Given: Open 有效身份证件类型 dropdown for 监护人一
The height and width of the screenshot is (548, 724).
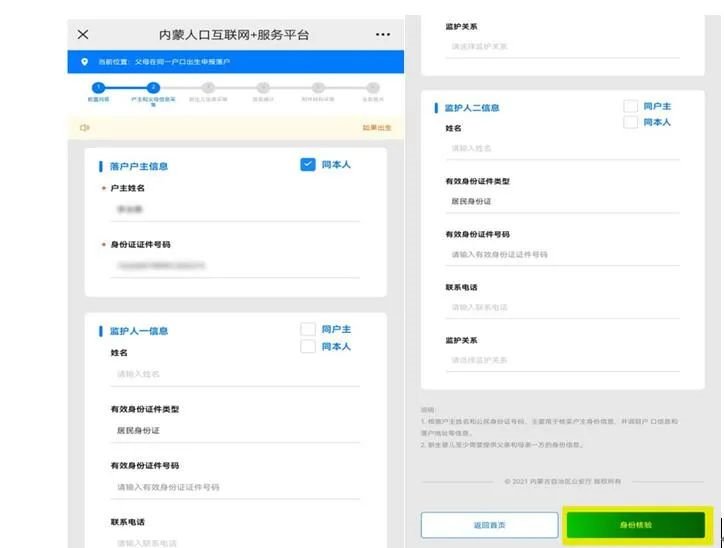Looking at the screenshot, I should pyautogui.click(x=235, y=431).
